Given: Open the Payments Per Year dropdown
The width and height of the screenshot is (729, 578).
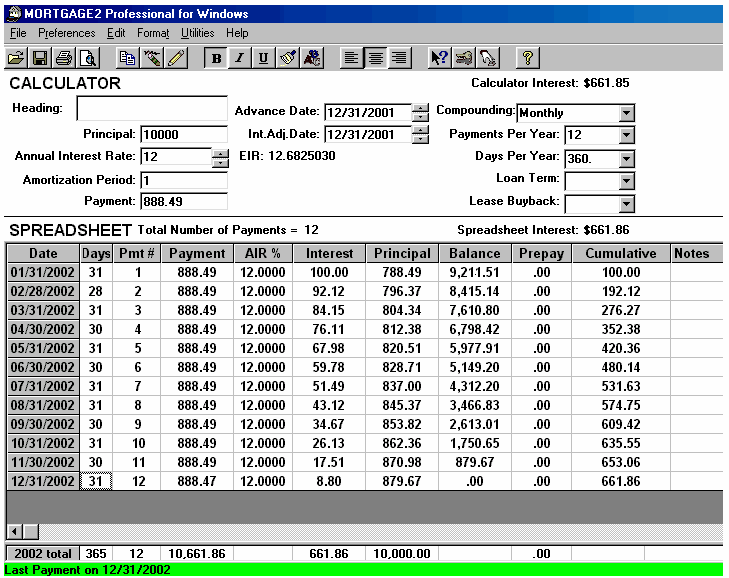Looking at the screenshot, I should click(626, 135).
